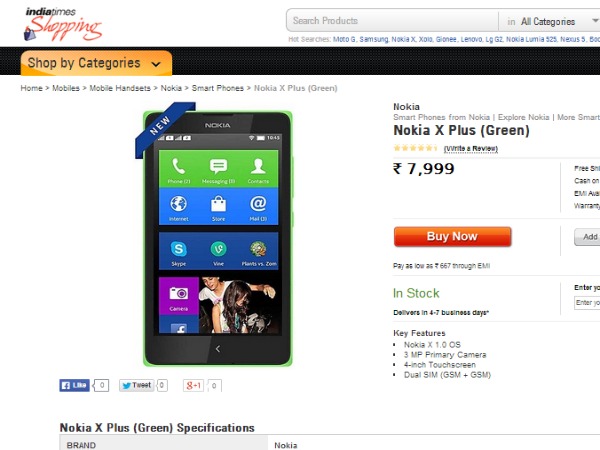Click the Twitter Tweet button
The width and height of the screenshot is (600, 450).
[x=136, y=385]
